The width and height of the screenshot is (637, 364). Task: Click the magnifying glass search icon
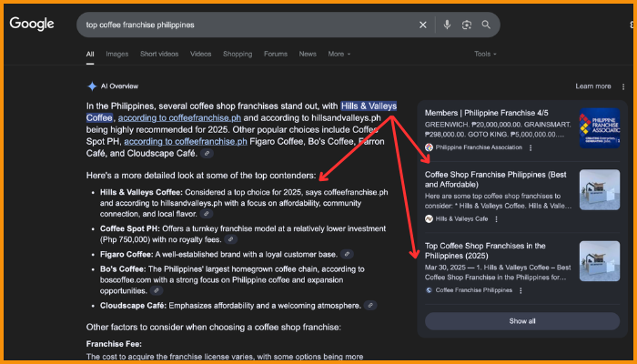[x=486, y=25]
